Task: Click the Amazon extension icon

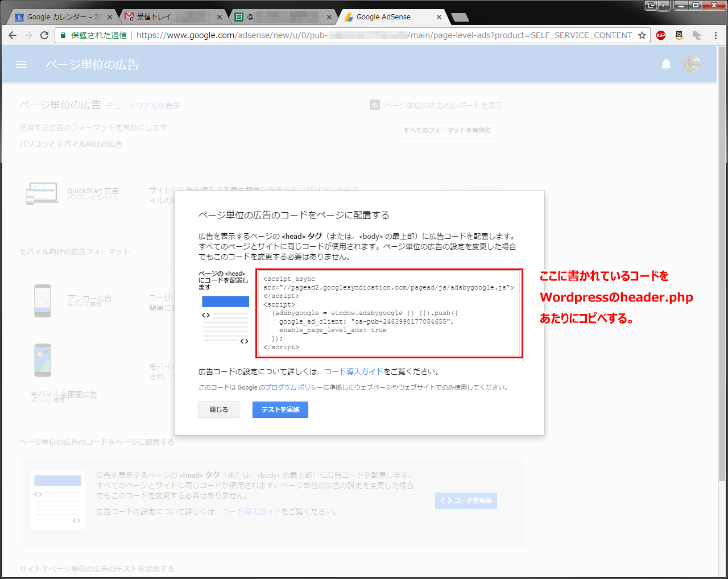Action: tap(679, 35)
